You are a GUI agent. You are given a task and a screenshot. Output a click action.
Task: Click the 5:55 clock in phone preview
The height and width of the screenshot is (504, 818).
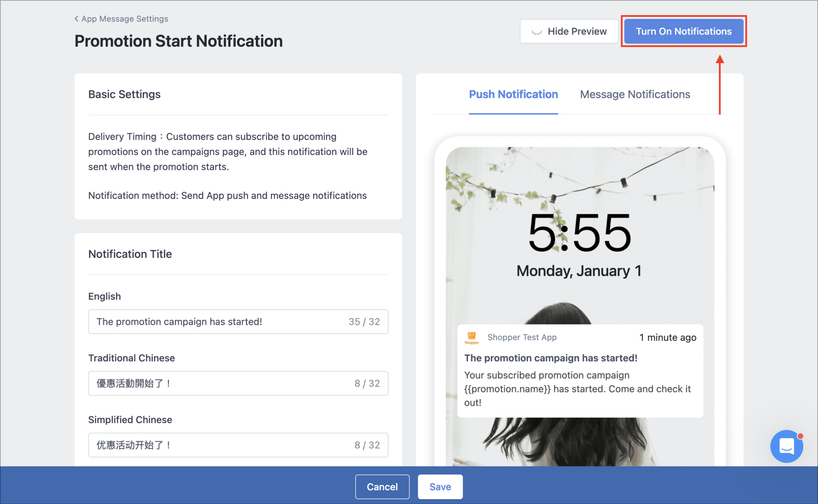[x=580, y=232]
